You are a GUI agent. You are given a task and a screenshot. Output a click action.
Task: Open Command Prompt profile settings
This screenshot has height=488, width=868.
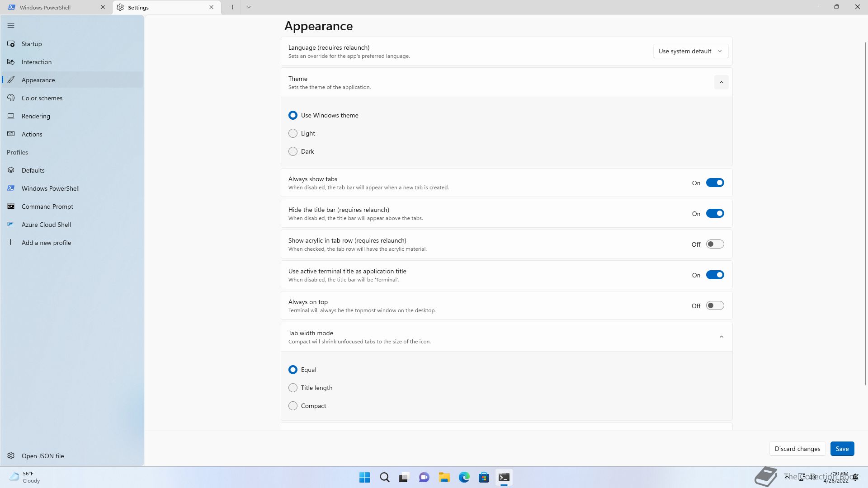coord(72,206)
